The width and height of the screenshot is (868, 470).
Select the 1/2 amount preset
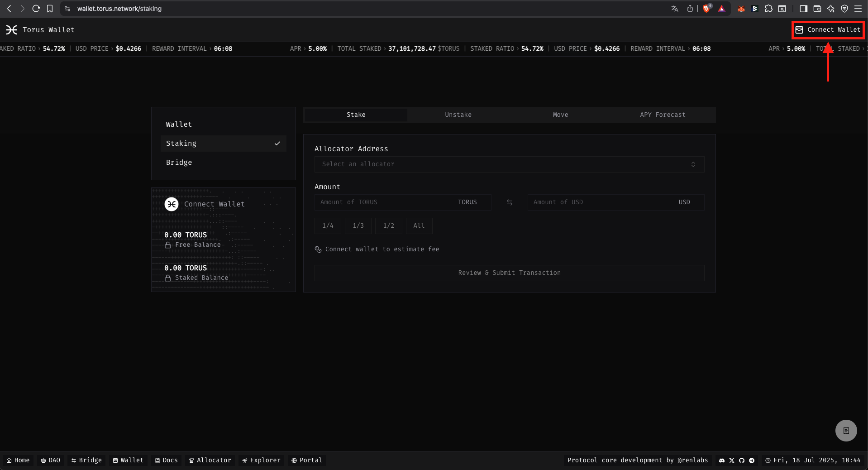point(388,225)
